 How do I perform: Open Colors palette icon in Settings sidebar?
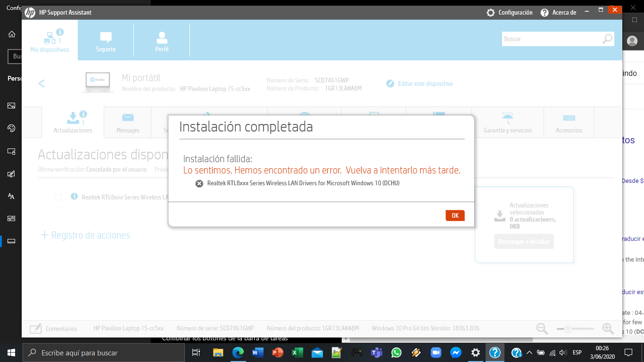pos(11,128)
